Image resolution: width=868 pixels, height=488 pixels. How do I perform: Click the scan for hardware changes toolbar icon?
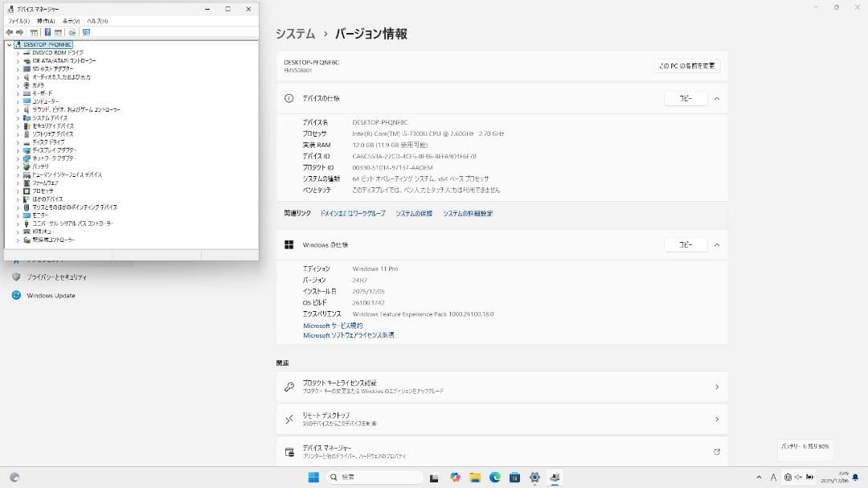pos(70,33)
